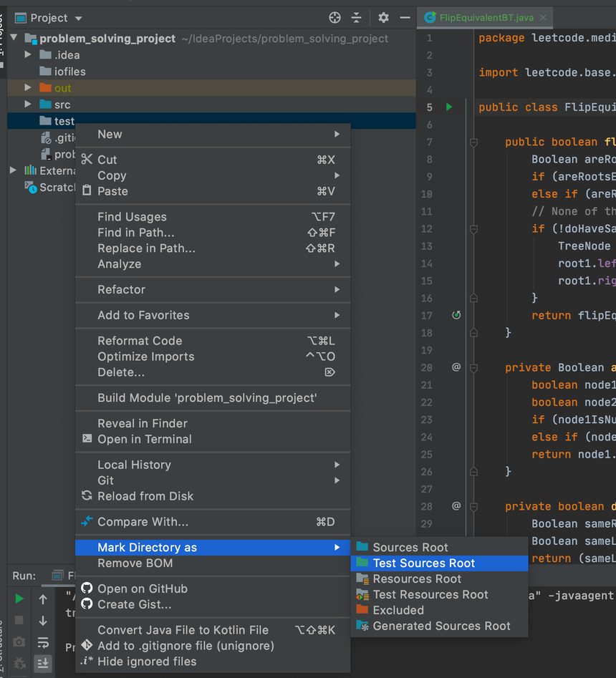
Task: Collapse the problem_solving_project root node
Action: (14, 39)
